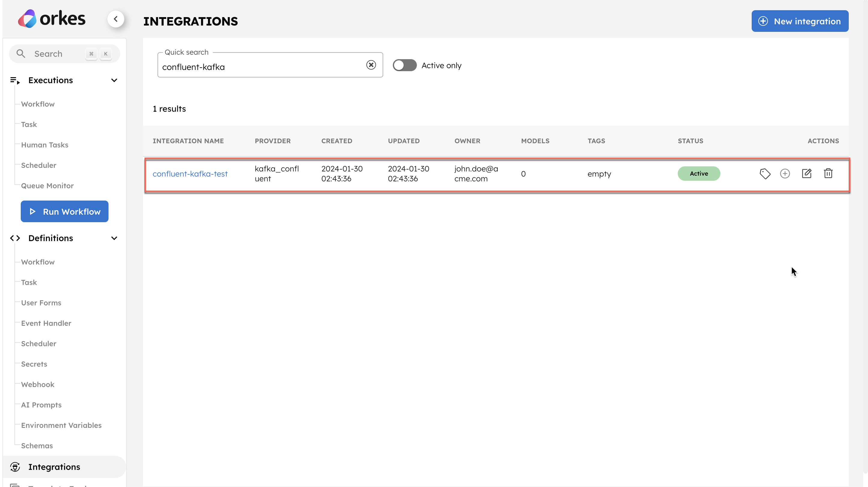
Task: Click the Active status badge
Action: [x=699, y=173]
